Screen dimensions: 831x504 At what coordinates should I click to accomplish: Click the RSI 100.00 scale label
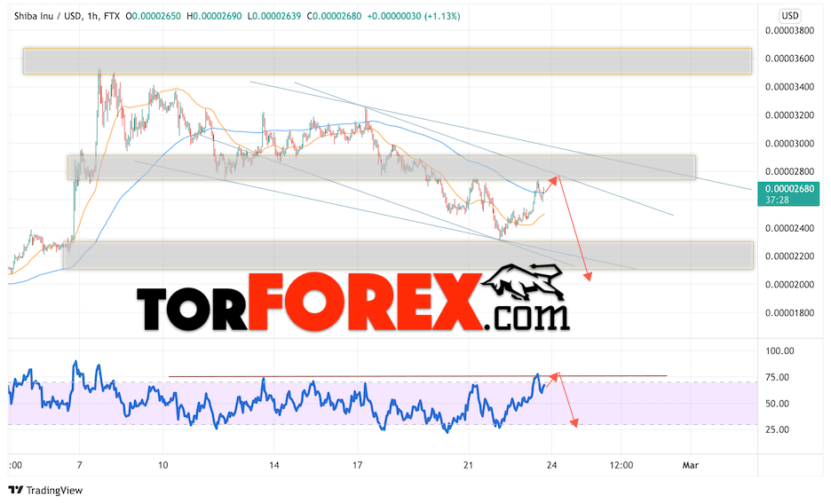pos(780,351)
